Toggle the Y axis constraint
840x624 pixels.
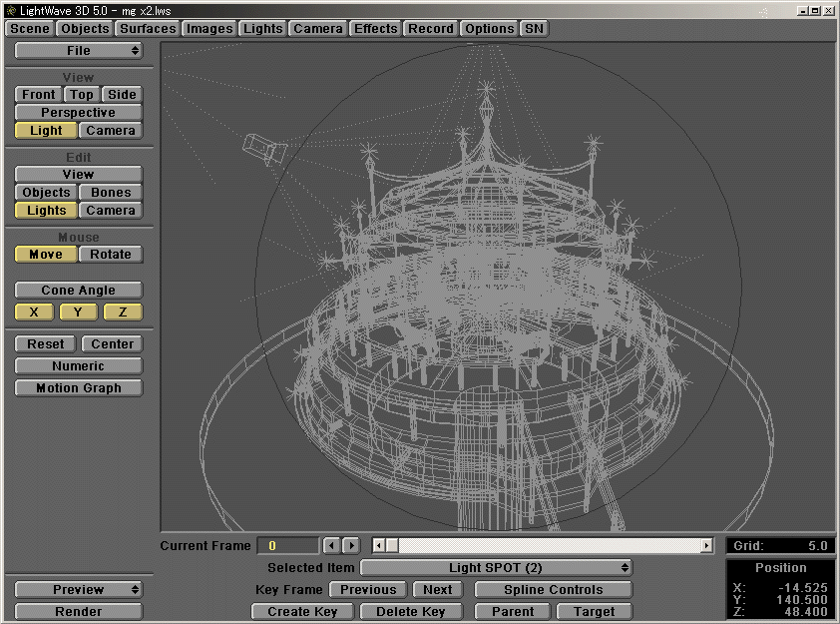click(78, 312)
